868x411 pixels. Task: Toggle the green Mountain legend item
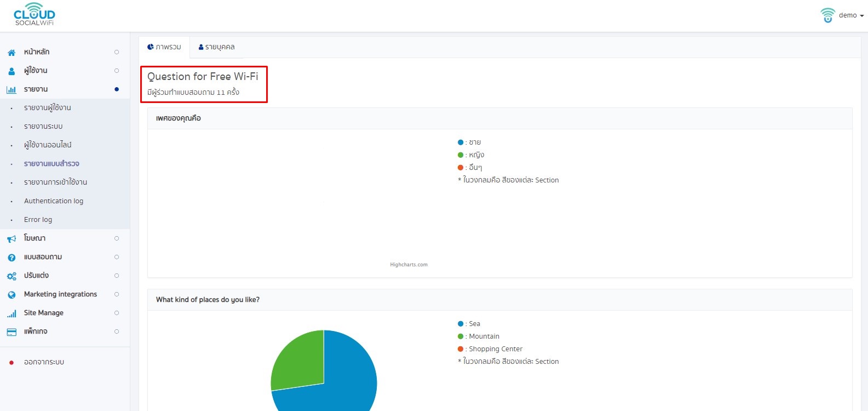(x=479, y=336)
